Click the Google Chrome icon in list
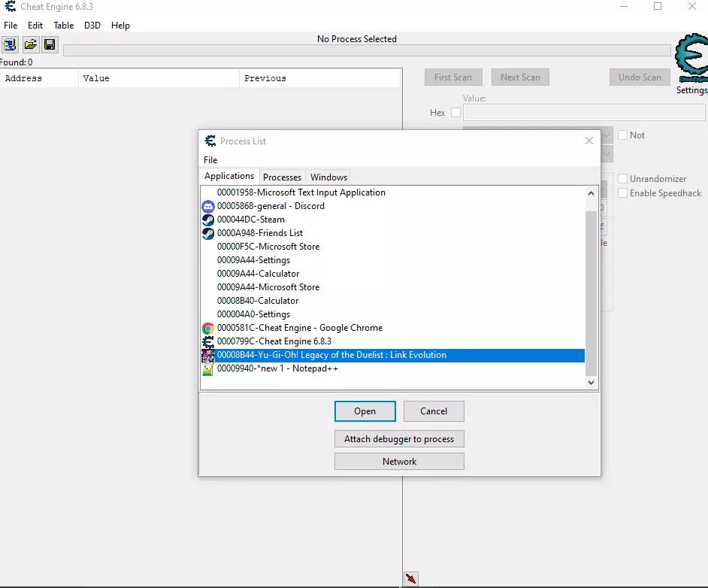Image resolution: width=708 pixels, height=588 pixels. click(x=207, y=329)
